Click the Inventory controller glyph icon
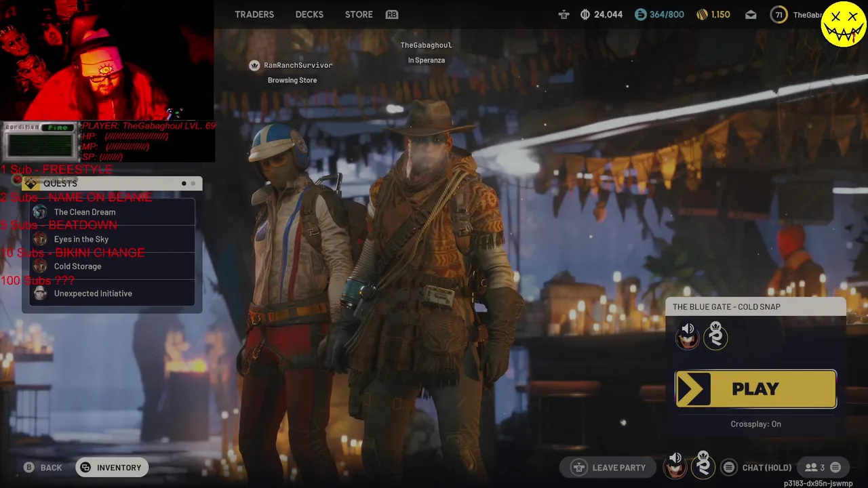The image size is (868, 488). click(x=85, y=468)
